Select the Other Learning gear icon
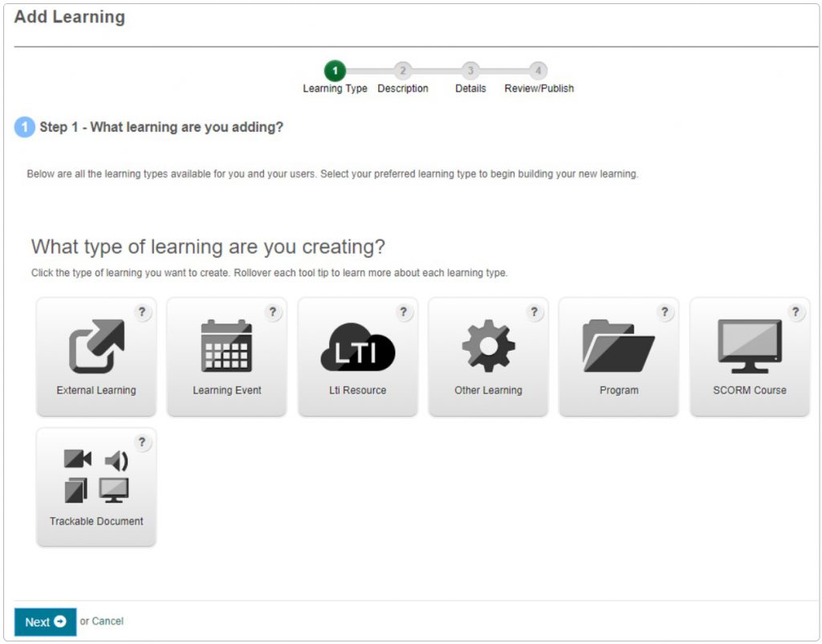 488,346
